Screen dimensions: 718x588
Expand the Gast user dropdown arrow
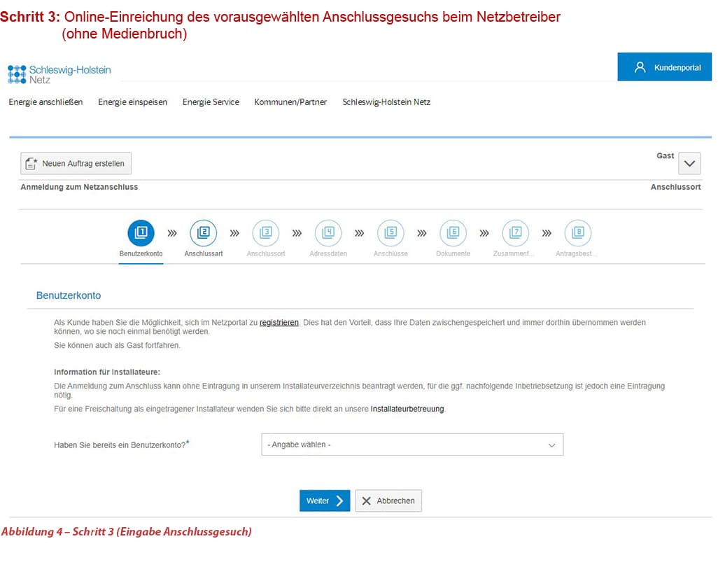coord(689,164)
